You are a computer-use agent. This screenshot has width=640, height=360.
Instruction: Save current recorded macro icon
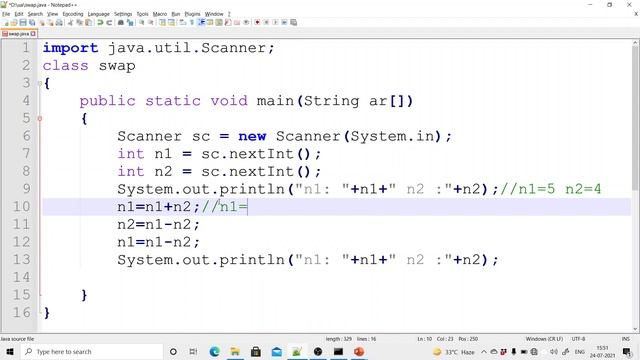(293, 22)
